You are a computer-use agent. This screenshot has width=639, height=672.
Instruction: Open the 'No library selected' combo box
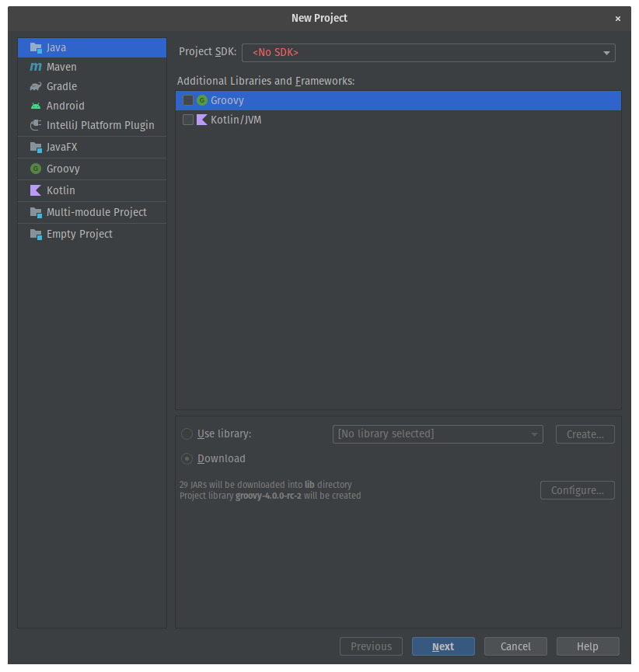tap(438, 434)
